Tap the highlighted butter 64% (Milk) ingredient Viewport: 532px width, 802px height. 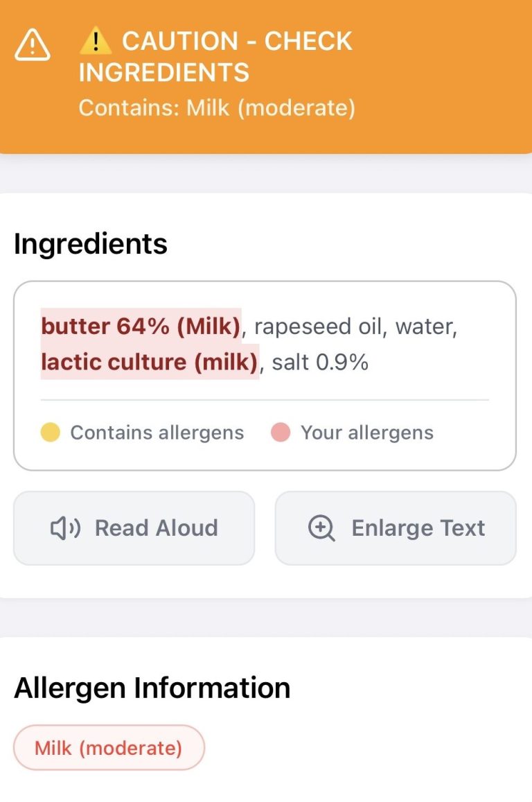click(x=141, y=326)
